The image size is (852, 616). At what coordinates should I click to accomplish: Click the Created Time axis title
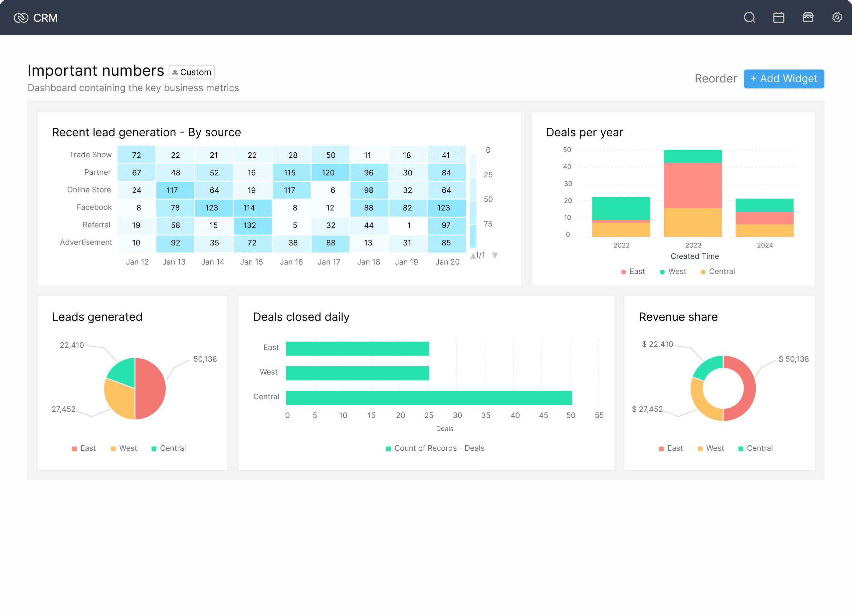click(x=695, y=256)
